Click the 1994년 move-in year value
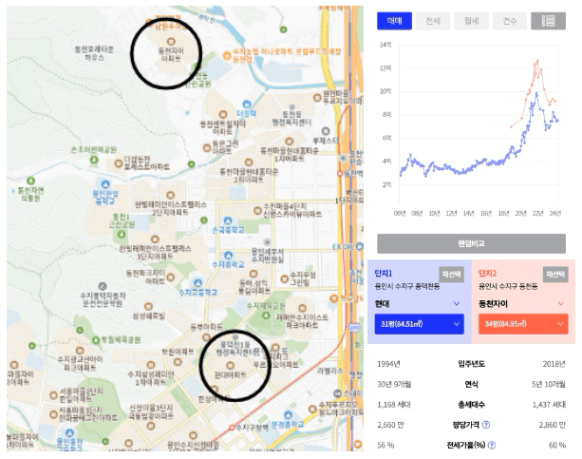 (x=388, y=364)
